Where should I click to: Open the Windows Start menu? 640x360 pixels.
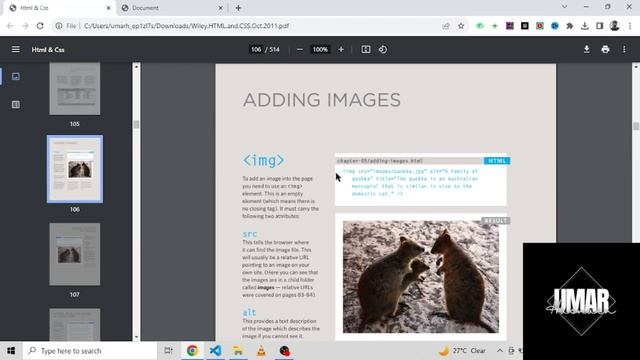(x=11, y=351)
